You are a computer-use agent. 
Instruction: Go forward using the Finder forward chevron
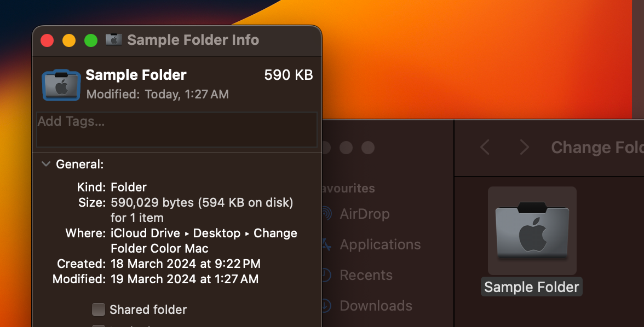coord(524,147)
